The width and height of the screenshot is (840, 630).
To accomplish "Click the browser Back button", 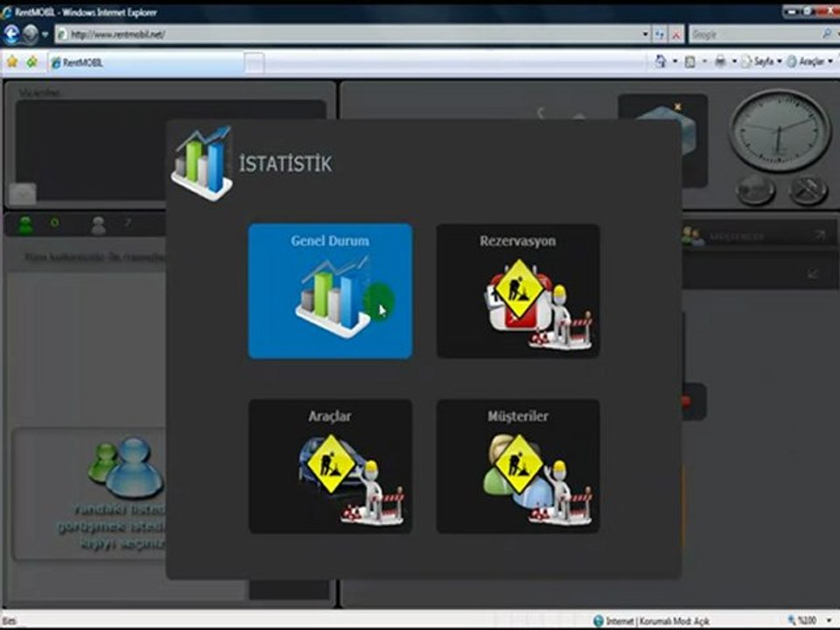I will pyautogui.click(x=11, y=34).
